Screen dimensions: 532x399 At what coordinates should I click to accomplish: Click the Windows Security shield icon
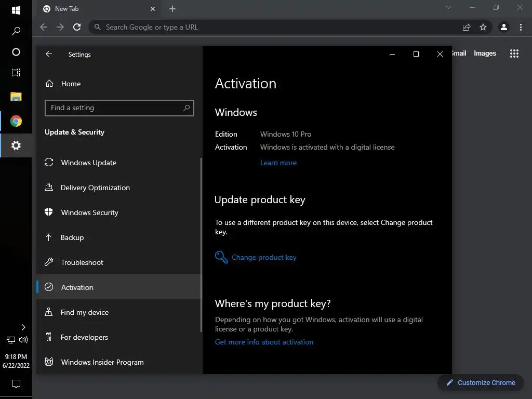[x=49, y=212]
